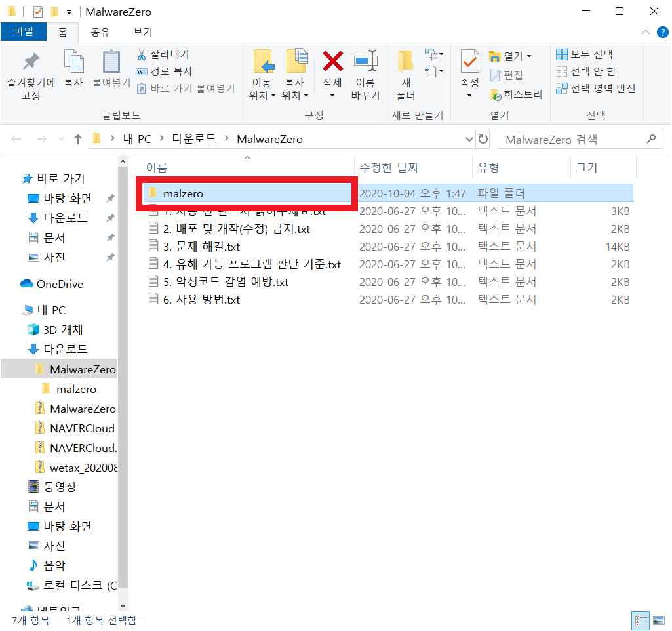This screenshot has height=631, width=672.
Task: Switch to the 홈 (Home) ribbon tab
Action: (62, 32)
